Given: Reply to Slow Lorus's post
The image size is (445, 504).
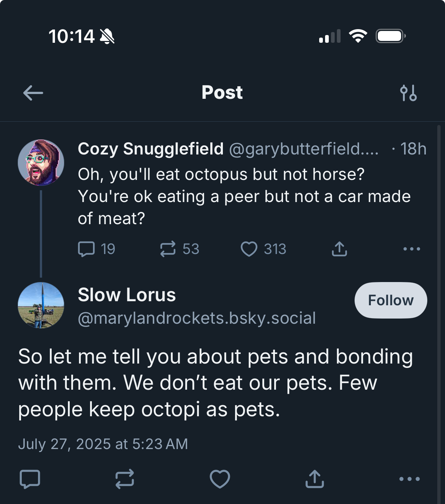Looking at the screenshot, I should [x=30, y=479].
